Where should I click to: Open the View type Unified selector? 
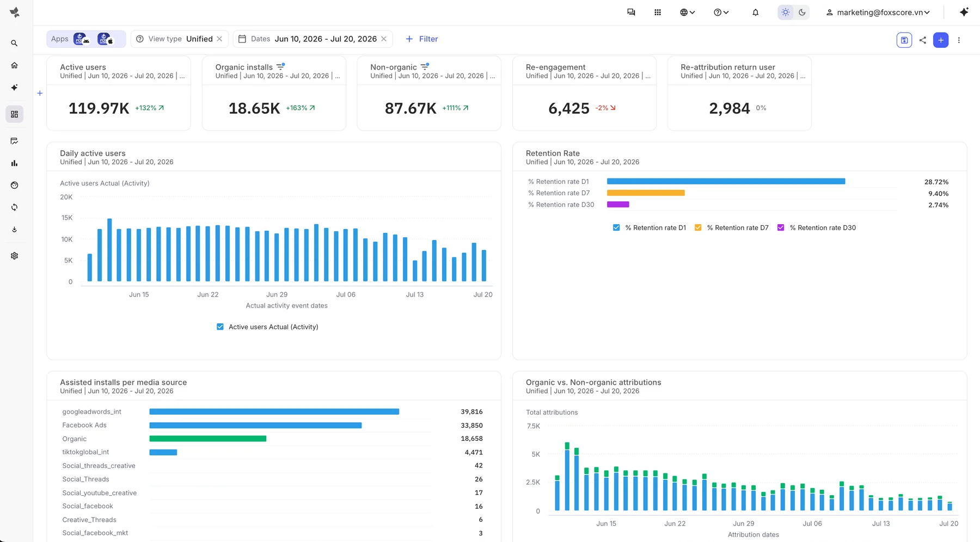click(180, 39)
